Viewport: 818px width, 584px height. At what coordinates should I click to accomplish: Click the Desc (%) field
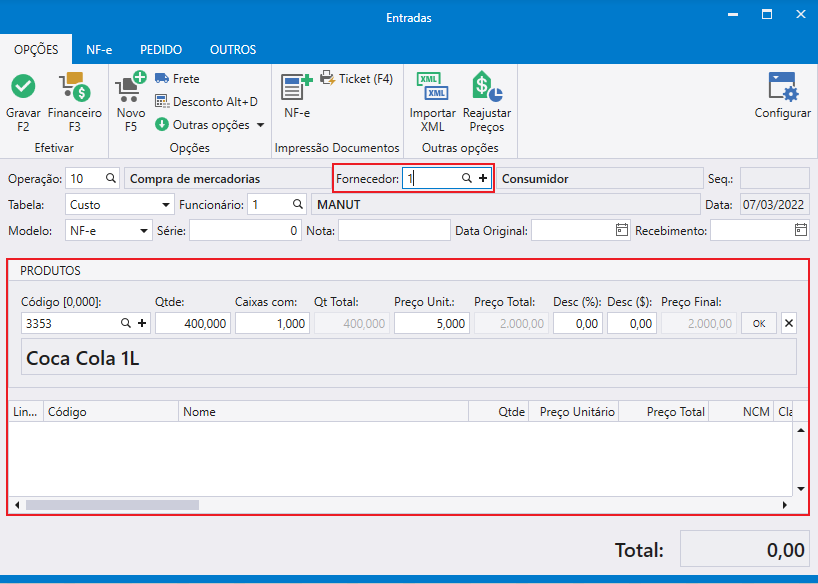tap(578, 324)
